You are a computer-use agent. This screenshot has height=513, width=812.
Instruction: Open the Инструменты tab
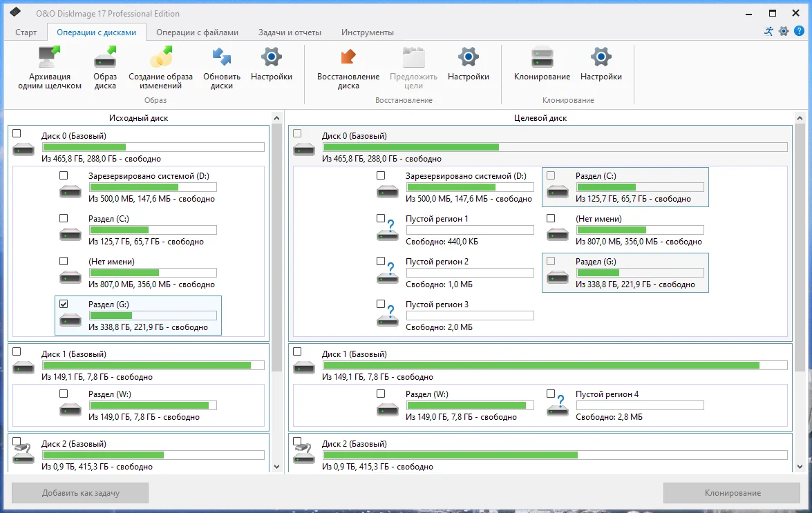click(x=367, y=32)
